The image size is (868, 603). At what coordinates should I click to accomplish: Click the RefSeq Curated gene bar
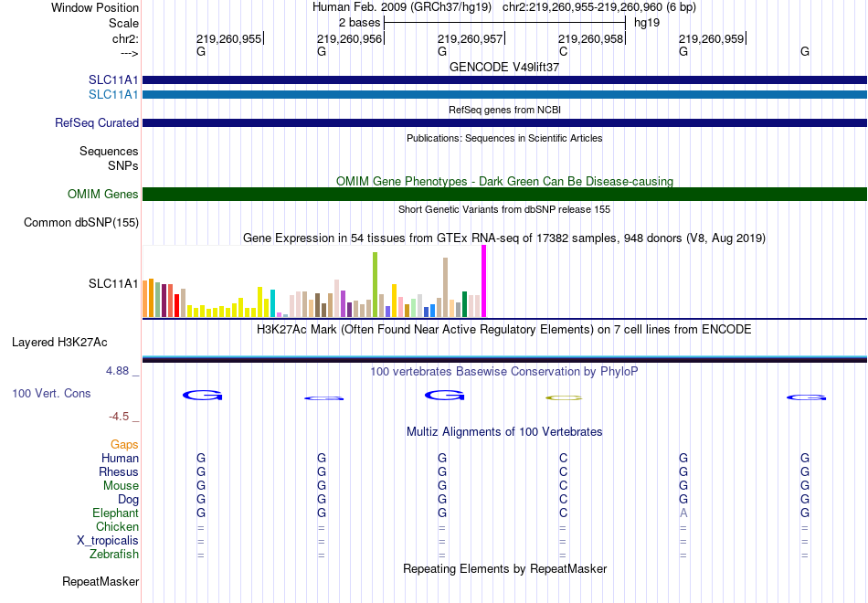pos(504,123)
